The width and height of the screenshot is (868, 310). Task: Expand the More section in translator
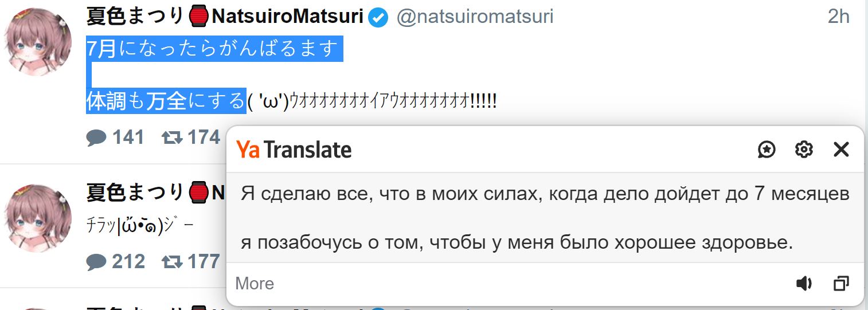[255, 284]
